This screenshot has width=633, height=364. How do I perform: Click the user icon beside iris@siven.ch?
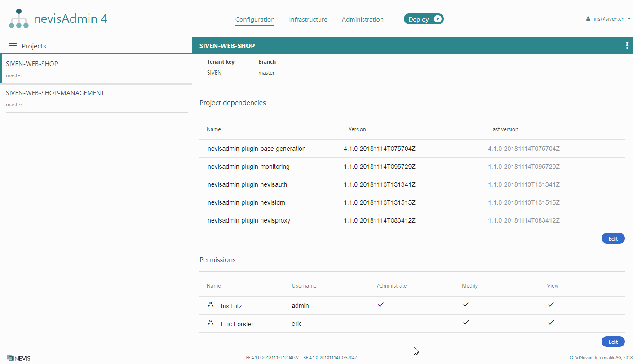tap(588, 19)
